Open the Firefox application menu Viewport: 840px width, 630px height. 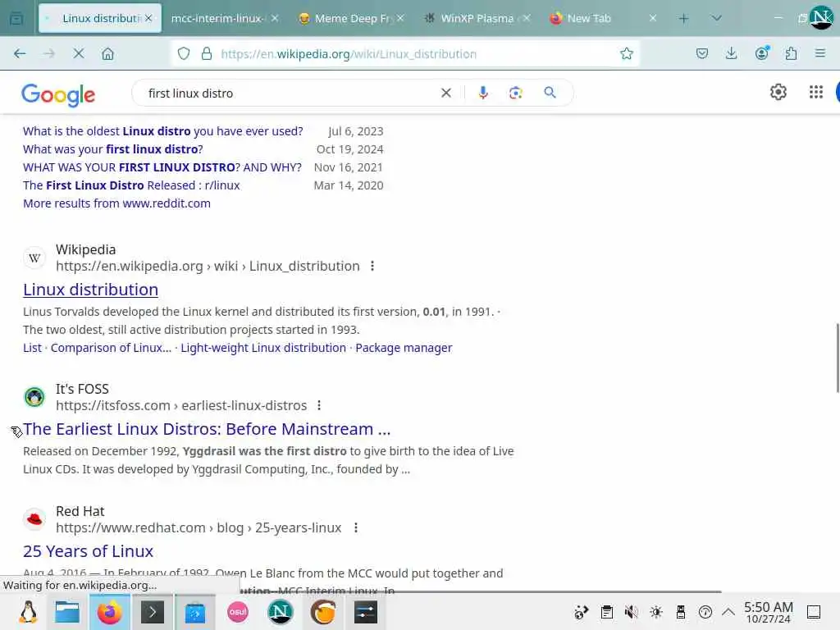click(x=819, y=53)
